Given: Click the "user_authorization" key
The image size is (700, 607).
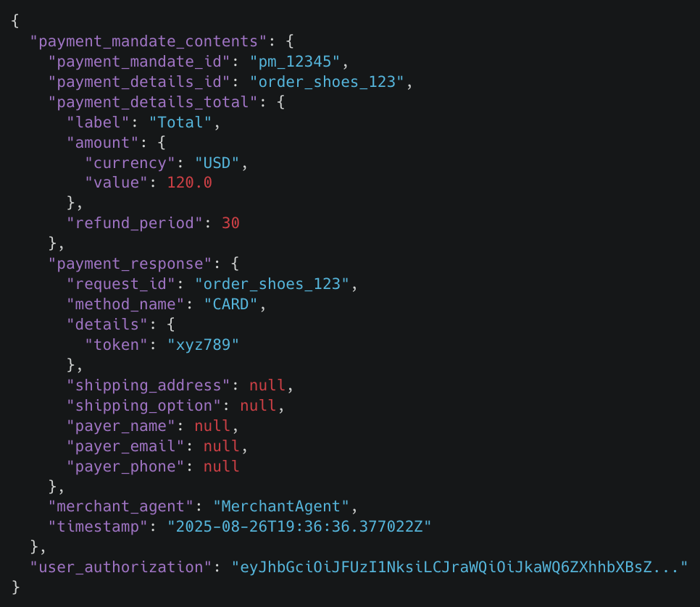Looking at the screenshot, I should point(120,567).
